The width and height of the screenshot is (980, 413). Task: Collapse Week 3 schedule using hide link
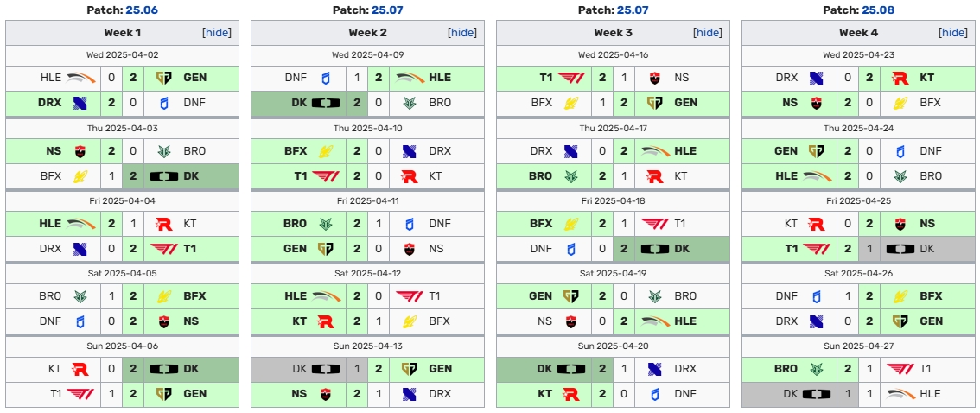[x=708, y=33]
